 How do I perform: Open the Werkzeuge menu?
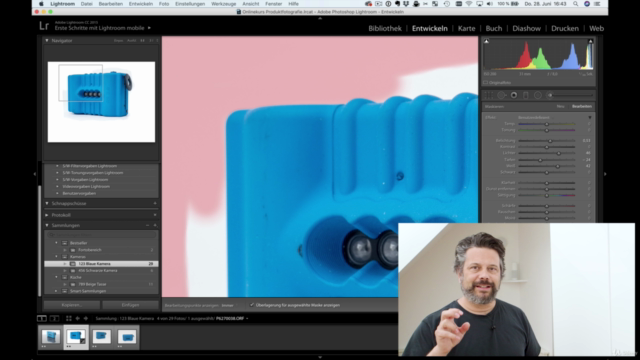[x=224, y=4]
